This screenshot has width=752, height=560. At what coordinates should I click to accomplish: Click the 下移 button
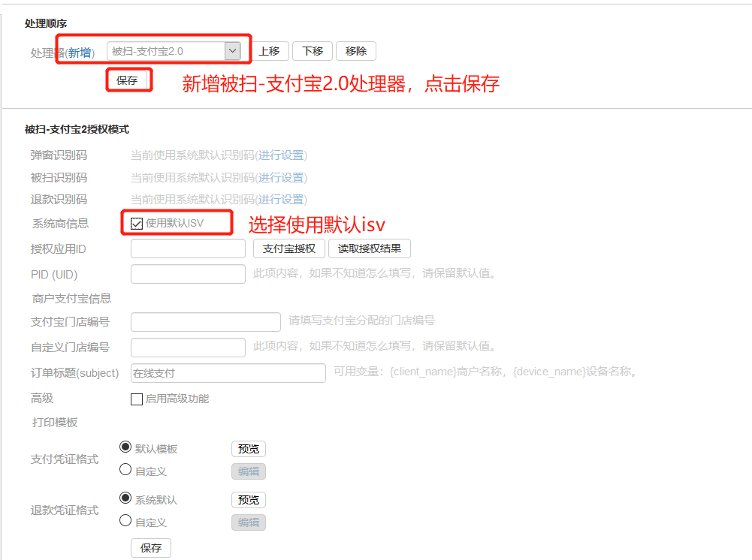click(313, 51)
